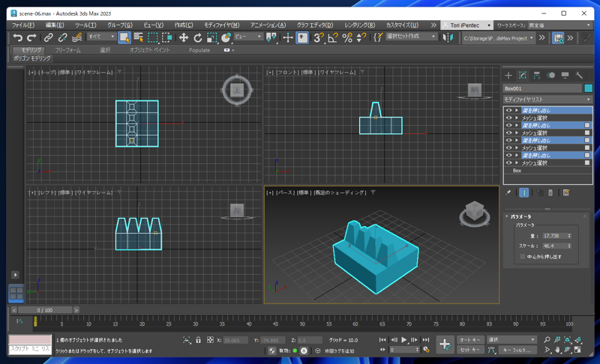Switch to the Populate ribbon tab
This screenshot has width=600, height=364.
199,50
